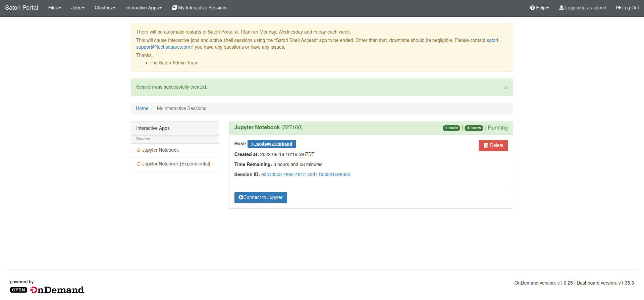This screenshot has width=644, height=300.
Task: Open the Help dropdown menu
Action: pyautogui.click(x=539, y=8)
